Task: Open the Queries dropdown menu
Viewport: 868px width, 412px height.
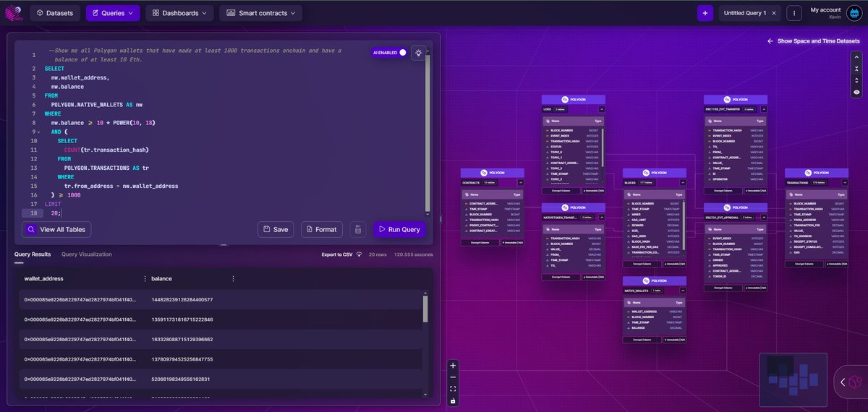Action: pos(113,13)
